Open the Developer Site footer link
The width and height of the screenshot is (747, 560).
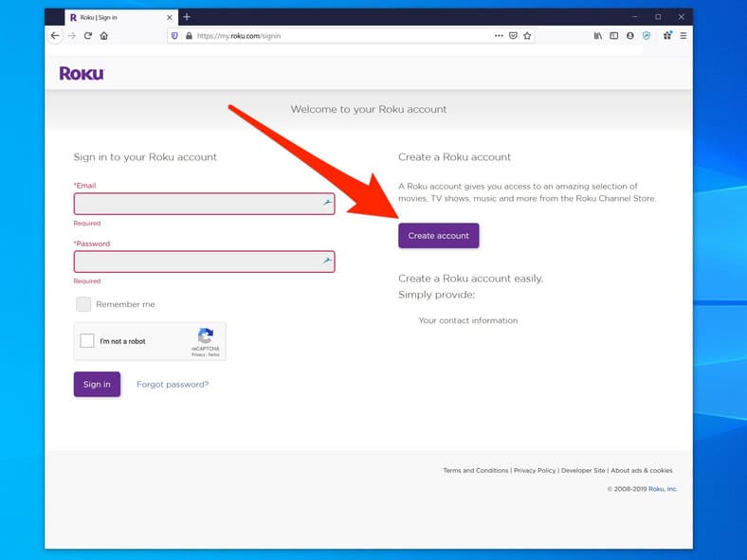(583, 471)
